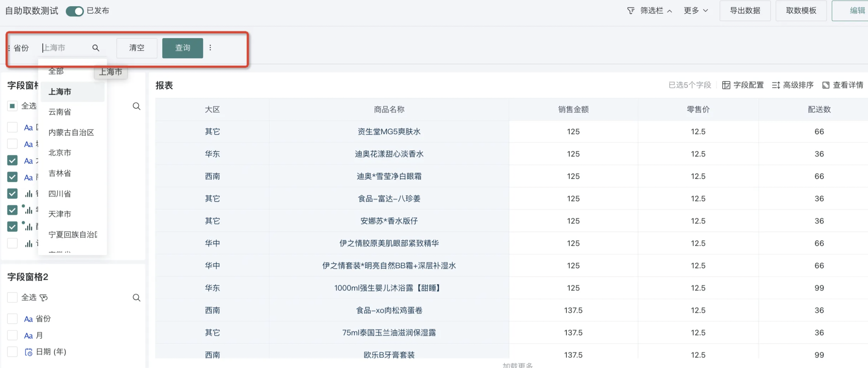The width and height of the screenshot is (868, 368).
Task: Click the 销售金额 column header
Action: (573, 110)
